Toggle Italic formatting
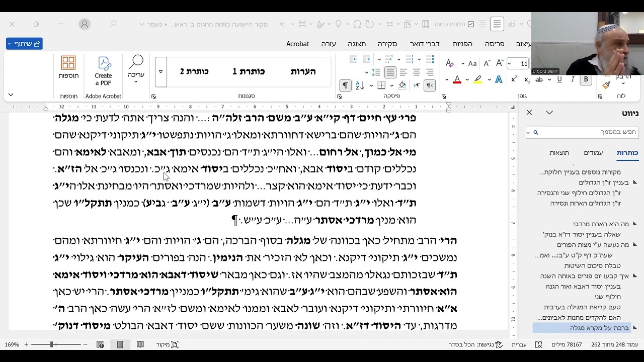The height and width of the screenshot is (362, 644). (x=573, y=79)
